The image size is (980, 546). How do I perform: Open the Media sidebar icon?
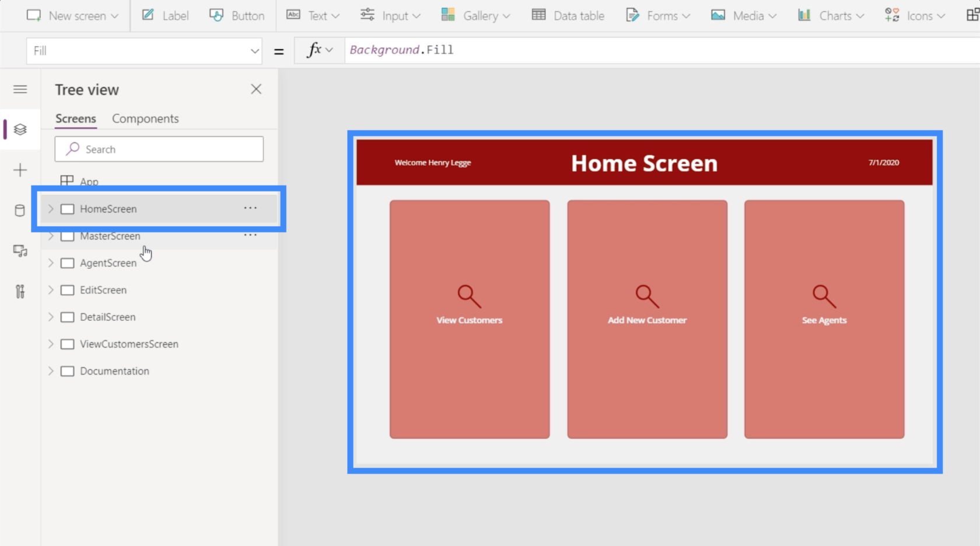pyautogui.click(x=20, y=251)
